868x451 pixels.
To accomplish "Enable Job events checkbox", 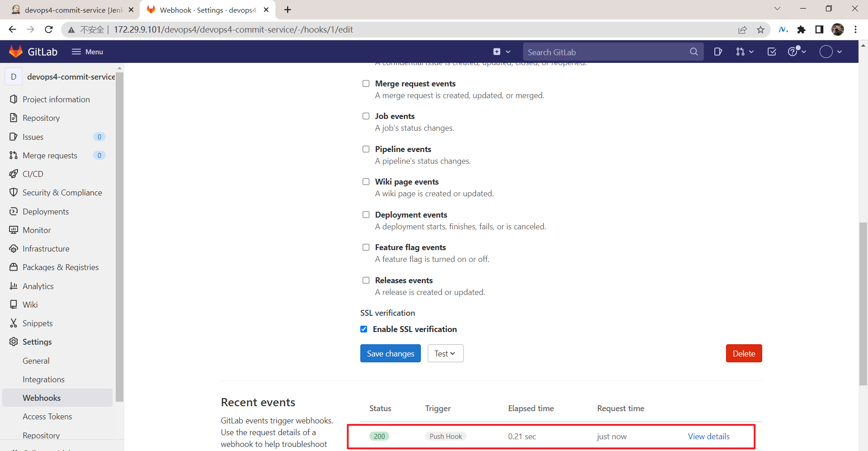I will (366, 116).
